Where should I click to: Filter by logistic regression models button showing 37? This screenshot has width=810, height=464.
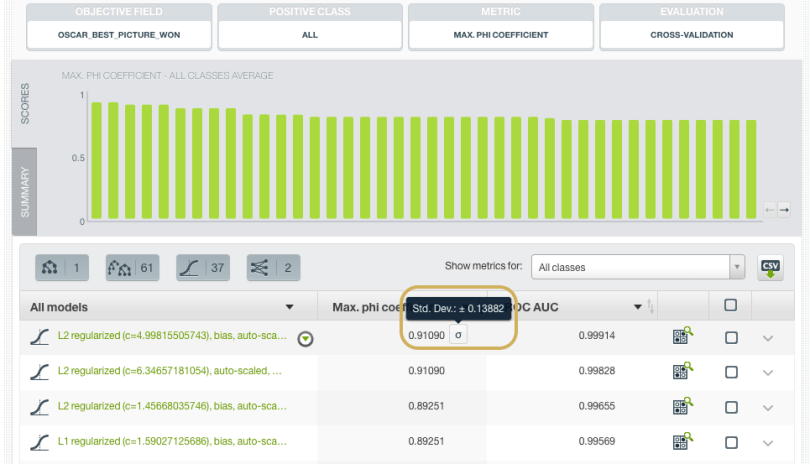click(203, 268)
